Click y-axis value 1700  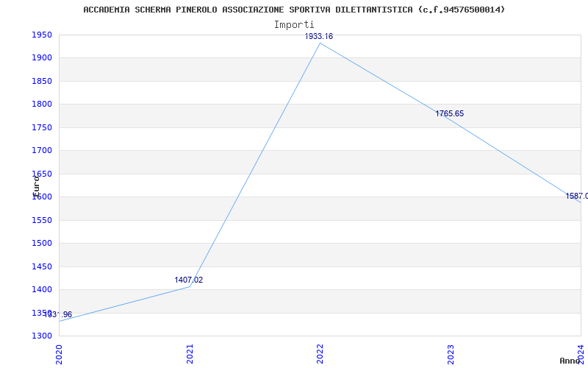[42, 151]
